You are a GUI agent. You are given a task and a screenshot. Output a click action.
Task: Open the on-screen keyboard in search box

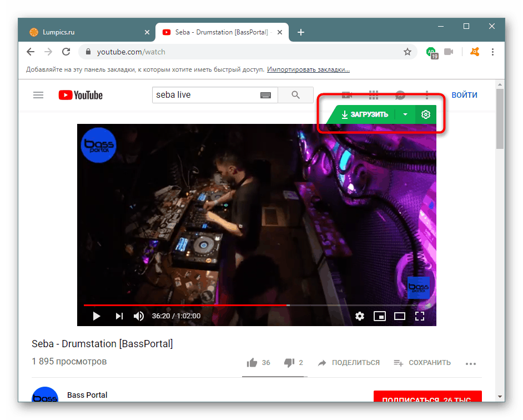tap(265, 95)
